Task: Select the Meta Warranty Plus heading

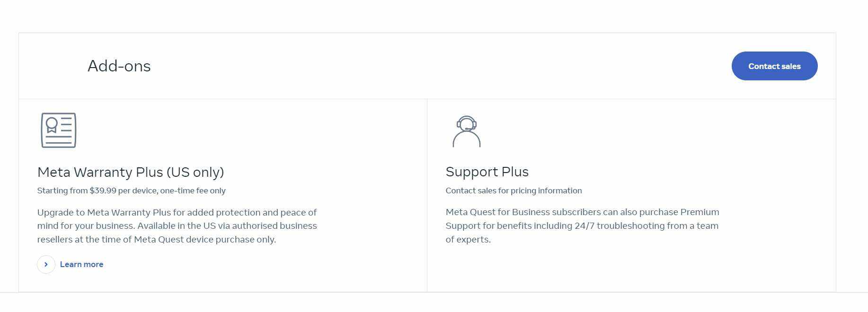Action: click(130, 172)
